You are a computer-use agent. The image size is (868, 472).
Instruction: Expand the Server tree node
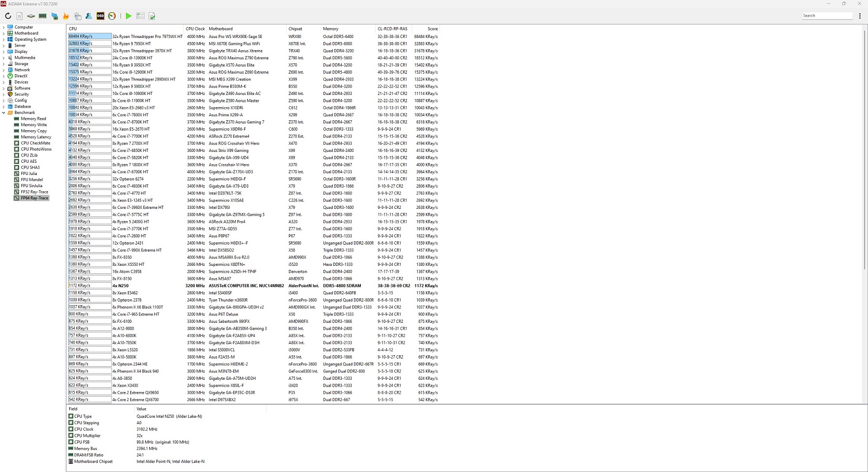[x=4, y=45]
